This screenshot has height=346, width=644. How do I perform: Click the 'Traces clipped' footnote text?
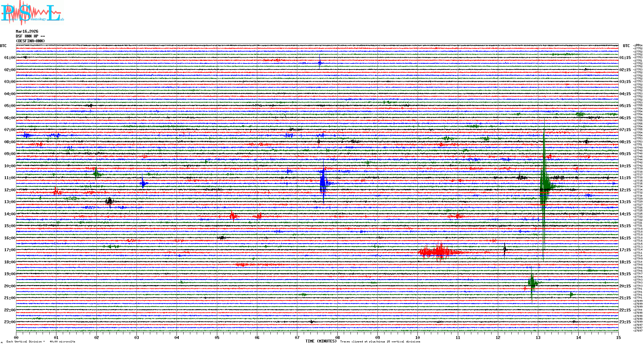pos(380,342)
